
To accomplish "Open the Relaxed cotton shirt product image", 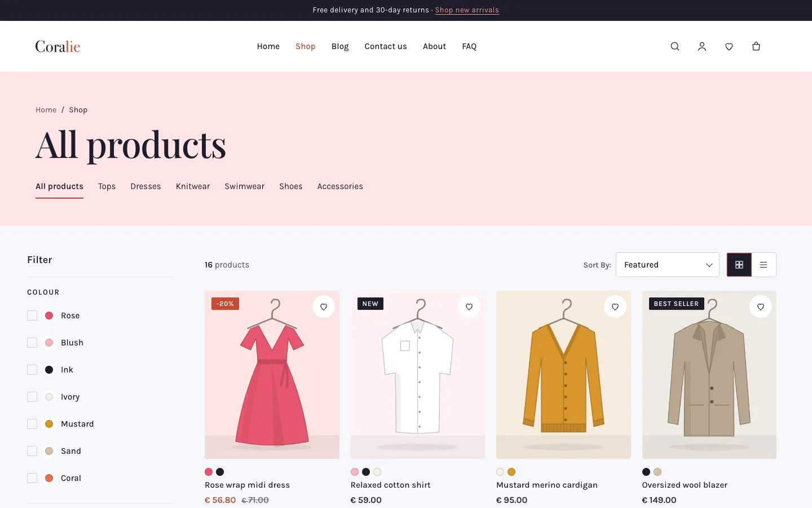I will (x=418, y=375).
